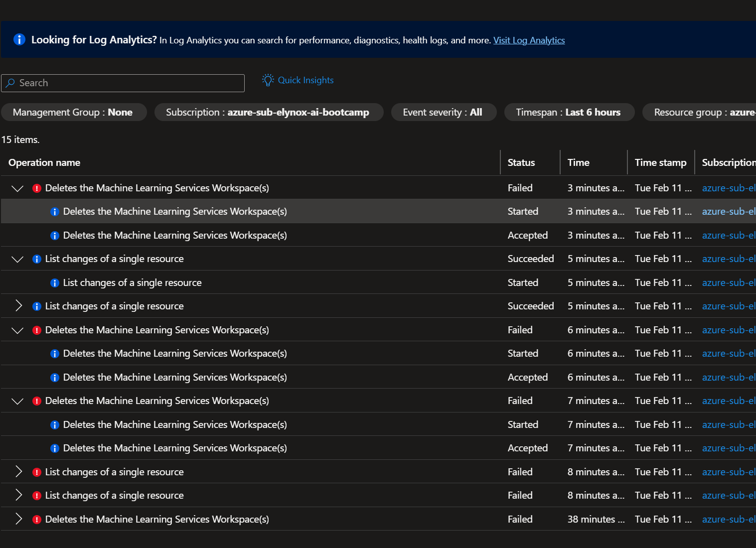Screen dimensions: 756x548
Task: Click the info icon on the collapsed Succeeded List changes row
Action: coord(37,306)
